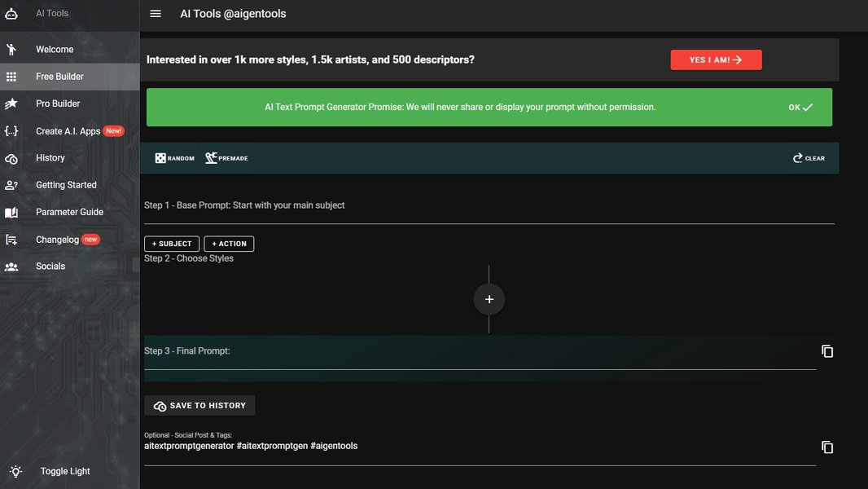Click the red 'new' badge on Changelog
Viewport: 868px width, 489px height.
(90, 240)
